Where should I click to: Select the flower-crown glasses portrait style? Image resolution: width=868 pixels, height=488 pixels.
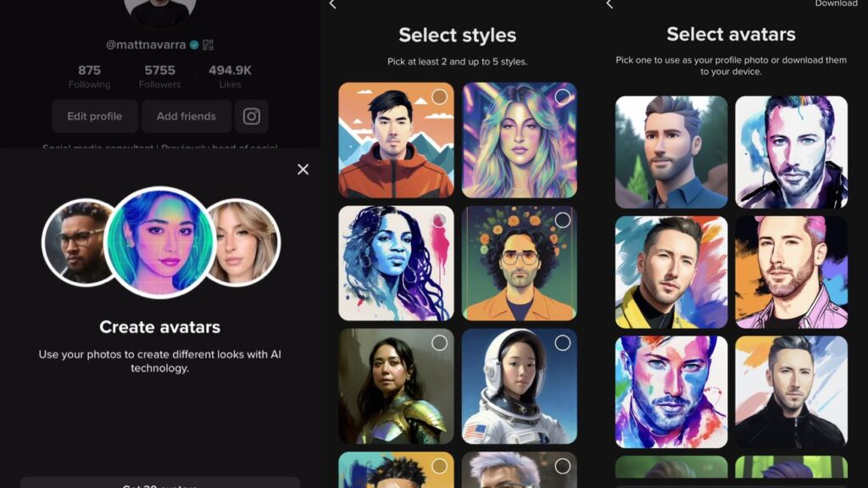click(x=520, y=263)
